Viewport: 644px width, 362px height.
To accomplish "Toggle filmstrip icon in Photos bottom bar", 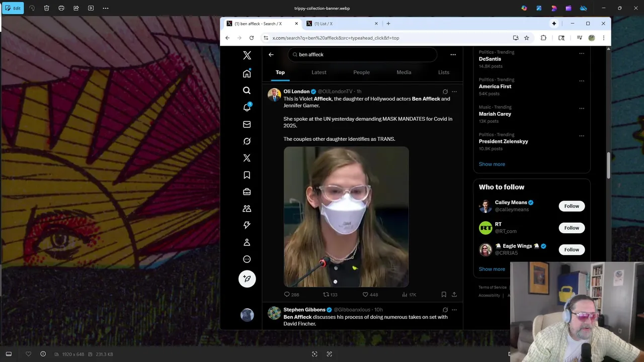I will click(x=9, y=354).
